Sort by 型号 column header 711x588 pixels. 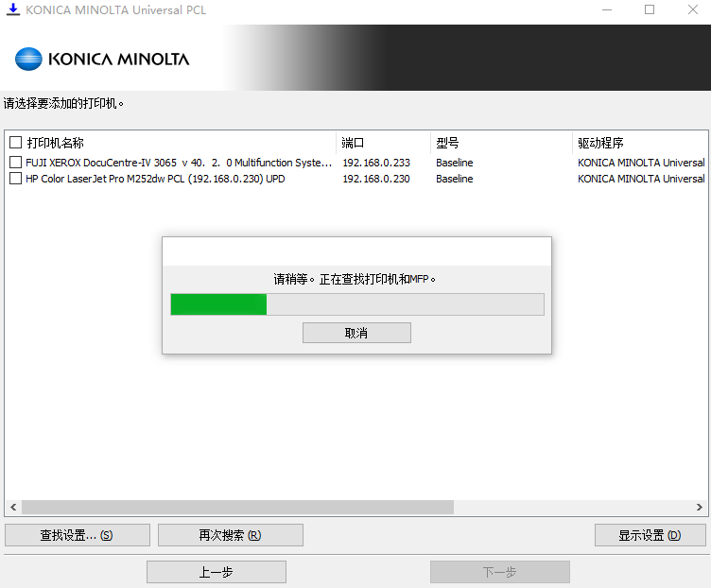(x=447, y=143)
